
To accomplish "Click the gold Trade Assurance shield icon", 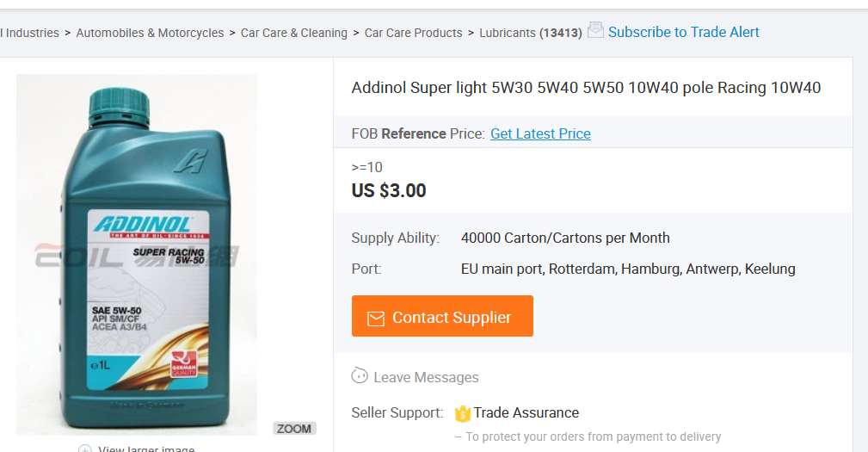I will point(463,413).
